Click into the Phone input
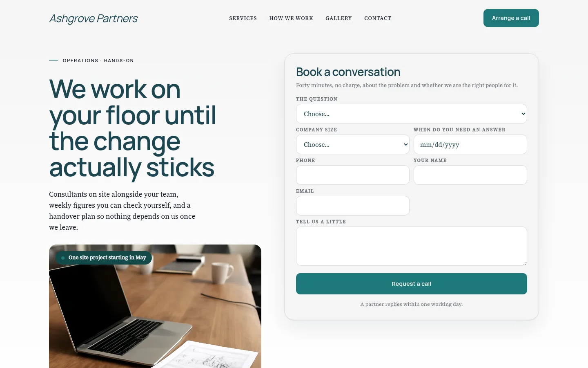 [353, 175]
